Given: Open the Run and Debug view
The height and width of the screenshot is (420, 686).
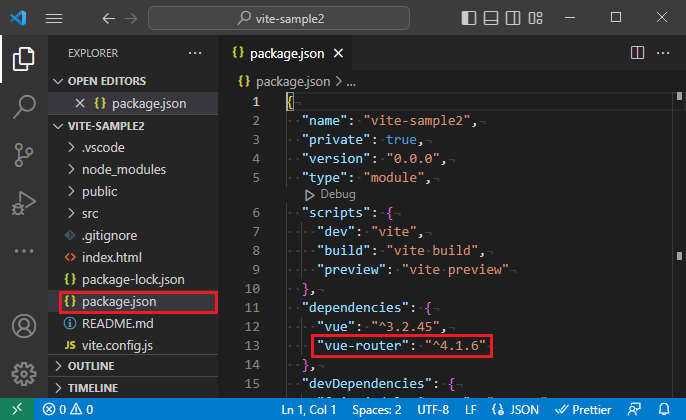Looking at the screenshot, I should tap(24, 203).
